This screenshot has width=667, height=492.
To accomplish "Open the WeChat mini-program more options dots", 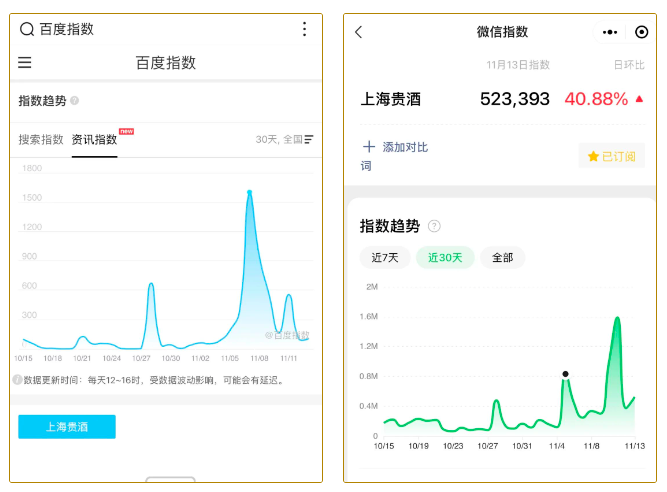I will [610, 32].
